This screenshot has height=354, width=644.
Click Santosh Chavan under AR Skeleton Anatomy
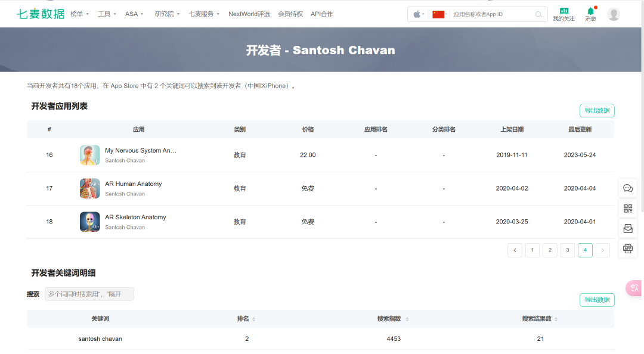125,227
